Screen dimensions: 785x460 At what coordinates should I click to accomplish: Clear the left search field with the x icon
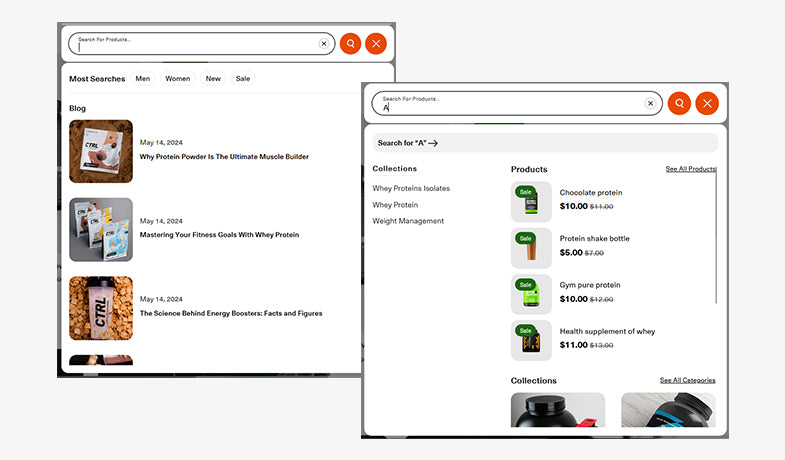click(x=324, y=44)
